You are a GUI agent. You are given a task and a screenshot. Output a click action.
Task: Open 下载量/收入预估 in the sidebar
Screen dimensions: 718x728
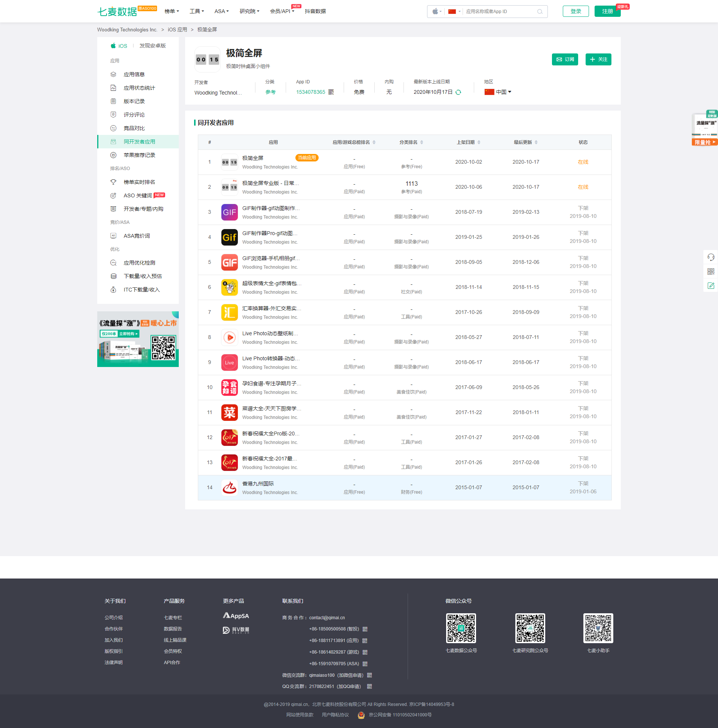click(138, 276)
